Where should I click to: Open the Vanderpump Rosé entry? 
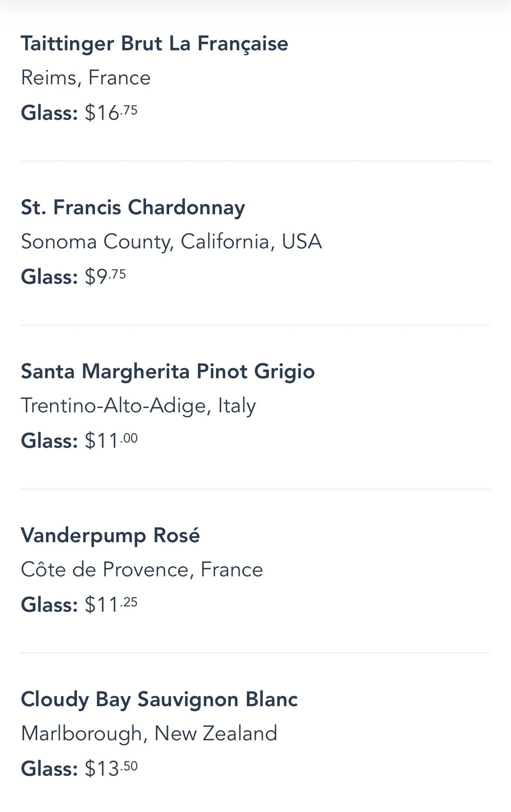[110, 535]
